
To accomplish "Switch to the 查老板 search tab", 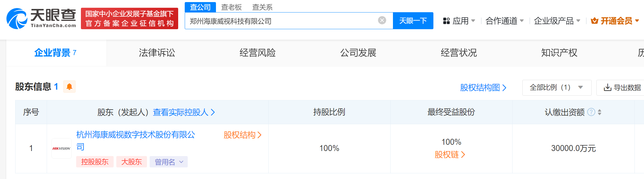I will click(231, 7).
